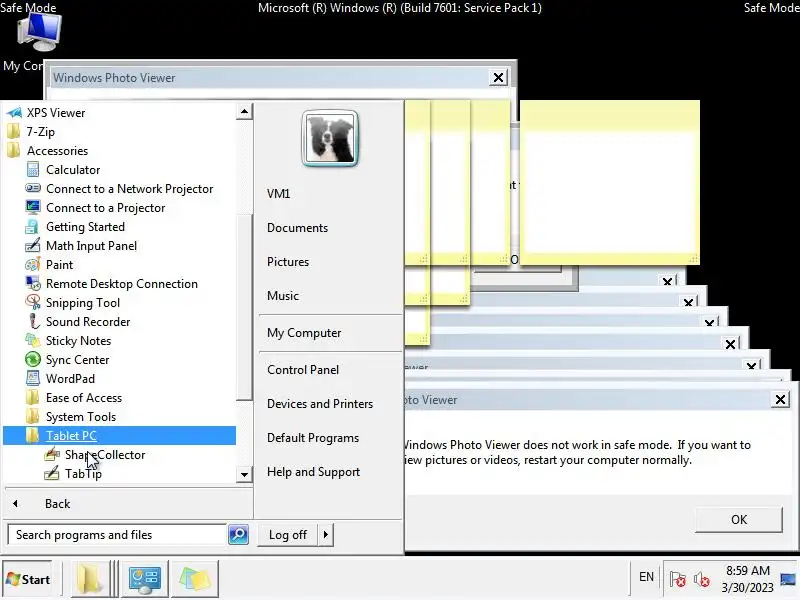Open Documents from the Start menu
This screenshot has width=800, height=600.
(297, 228)
